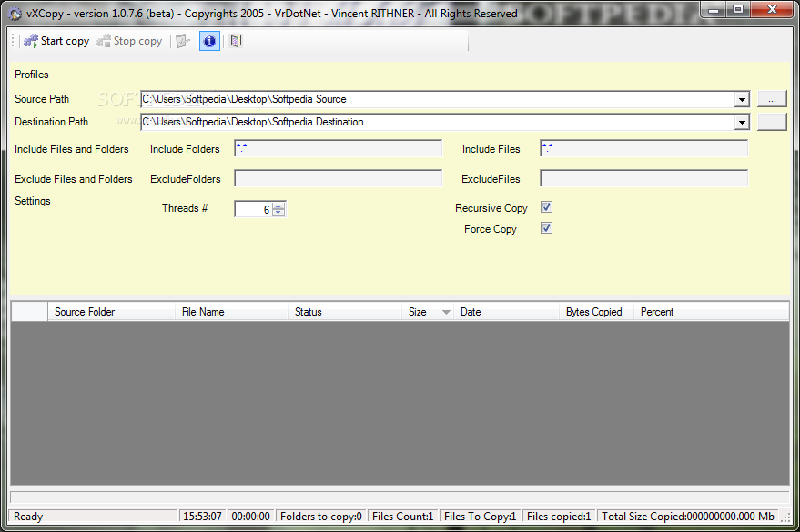Increase thread count with up arrow
This screenshot has height=532, width=800.
point(278,206)
